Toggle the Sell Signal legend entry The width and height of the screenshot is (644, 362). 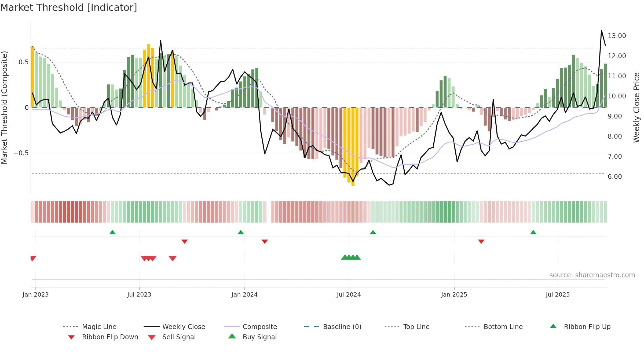point(172,337)
